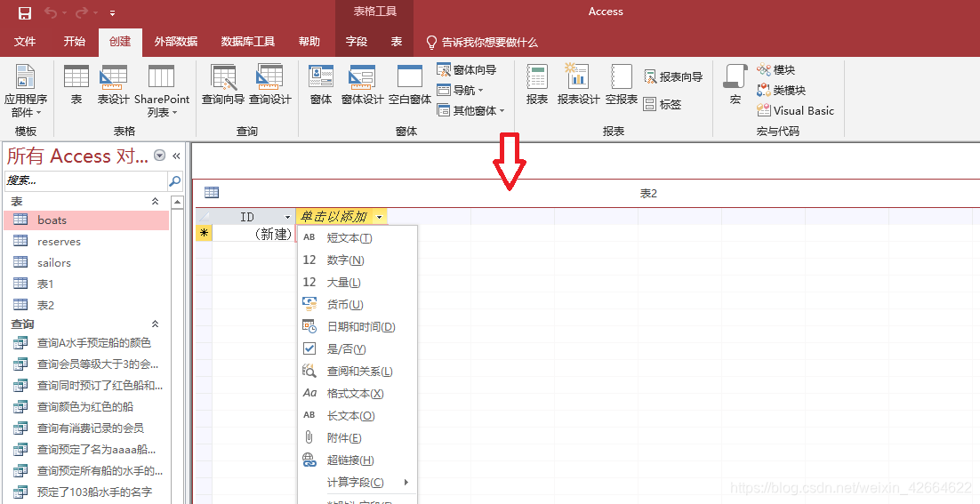
Task: Choose 数字(N) field type
Action: pos(357,260)
